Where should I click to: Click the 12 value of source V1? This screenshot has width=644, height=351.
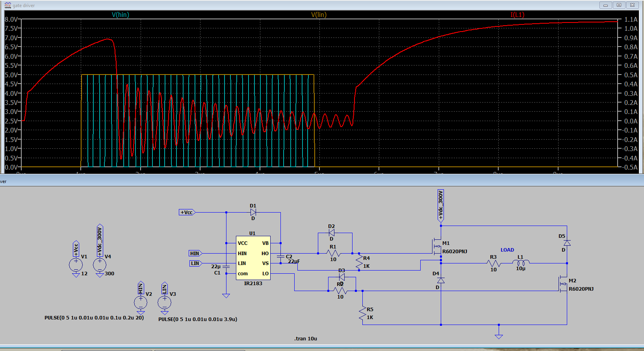[x=84, y=273]
